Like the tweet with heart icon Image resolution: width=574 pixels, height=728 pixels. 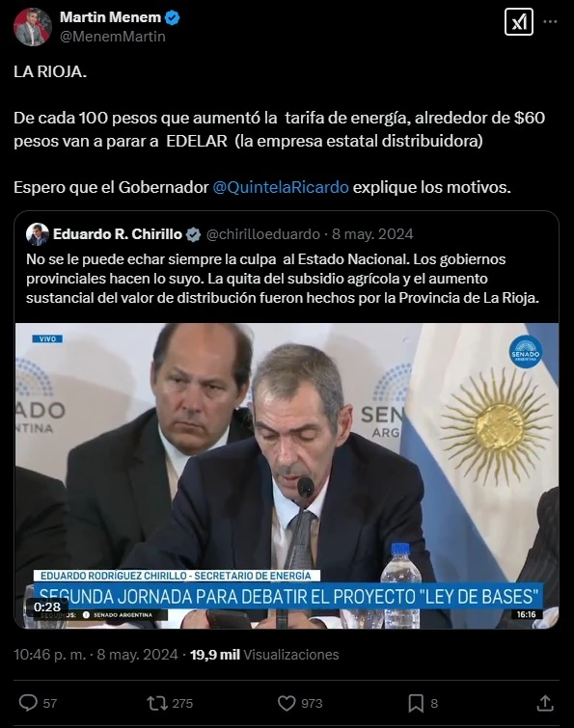(x=287, y=703)
